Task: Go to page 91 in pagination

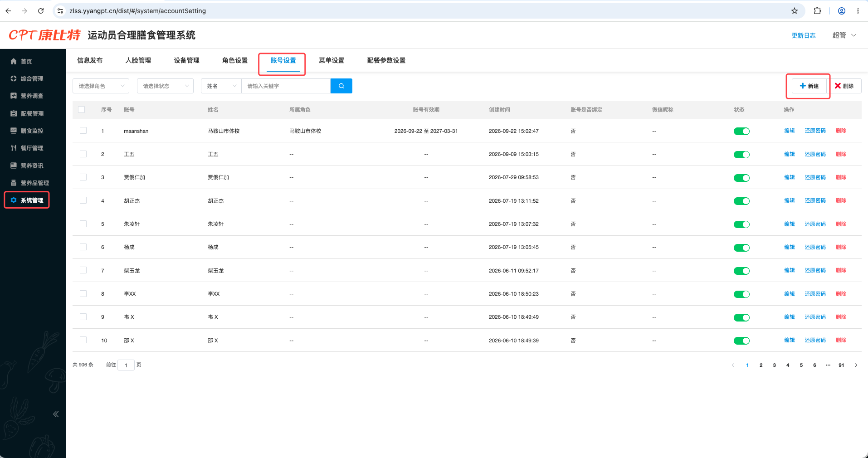Action: click(841, 365)
